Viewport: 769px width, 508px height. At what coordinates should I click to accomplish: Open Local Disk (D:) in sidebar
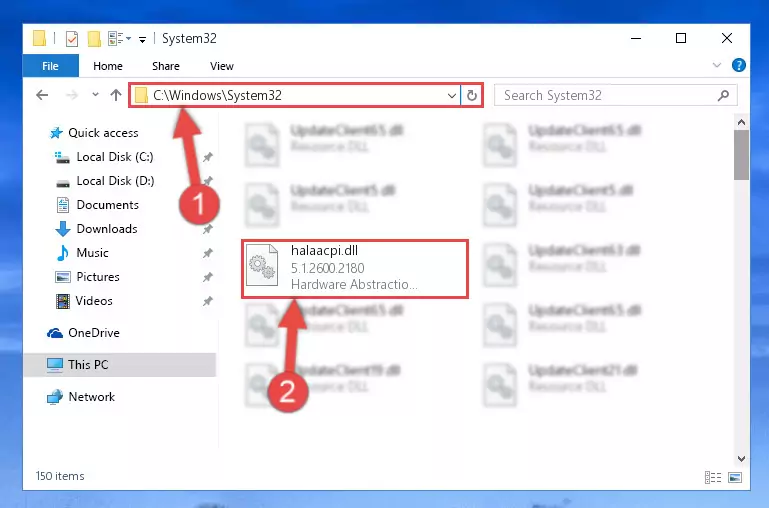[115, 180]
